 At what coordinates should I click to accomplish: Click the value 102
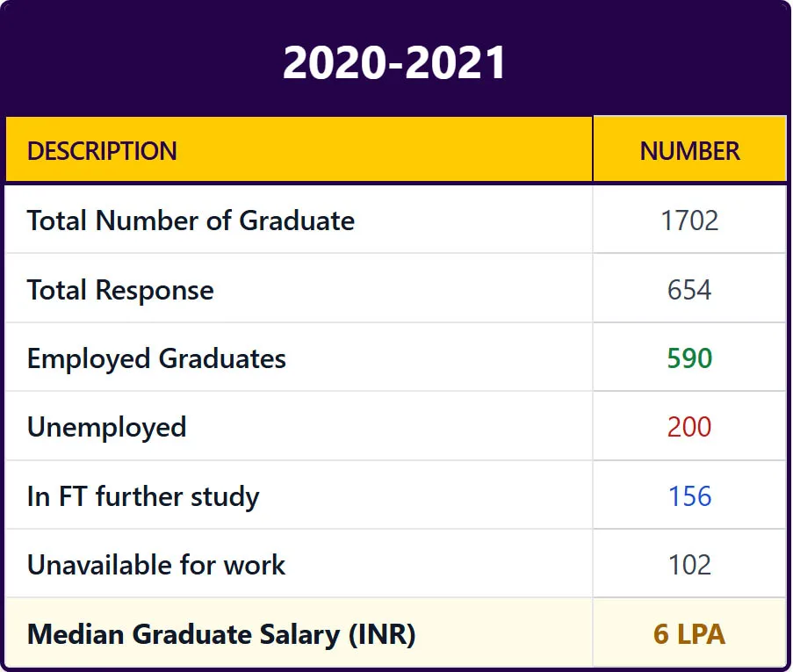coord(689,565)
